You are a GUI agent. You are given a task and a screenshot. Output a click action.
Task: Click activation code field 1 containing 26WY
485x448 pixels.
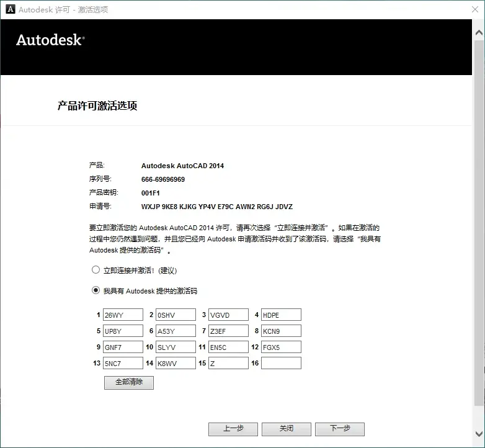tap(123, 315)
